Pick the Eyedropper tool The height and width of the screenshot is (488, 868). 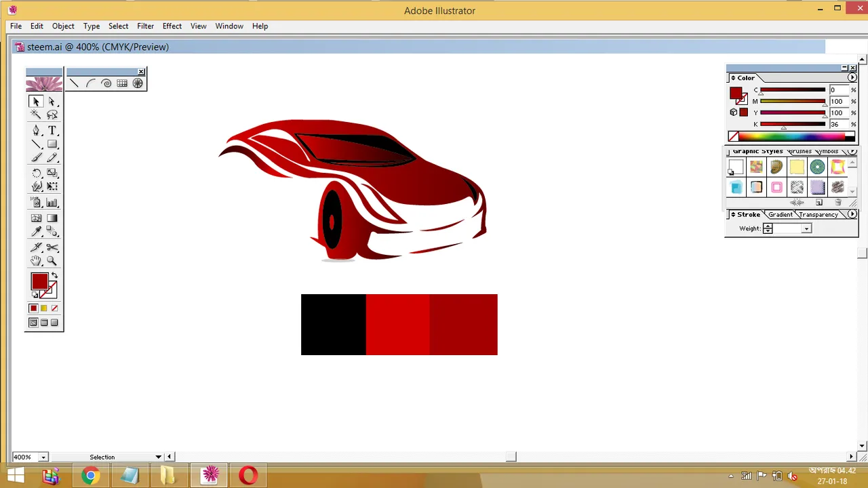(x=36, y=232)
